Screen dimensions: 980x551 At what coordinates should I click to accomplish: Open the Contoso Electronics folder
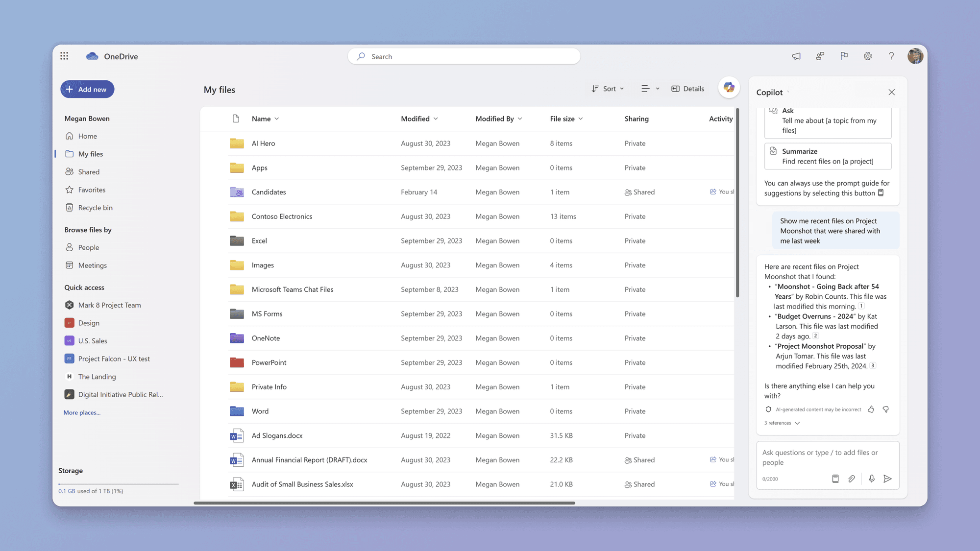(x=282, y=216)
